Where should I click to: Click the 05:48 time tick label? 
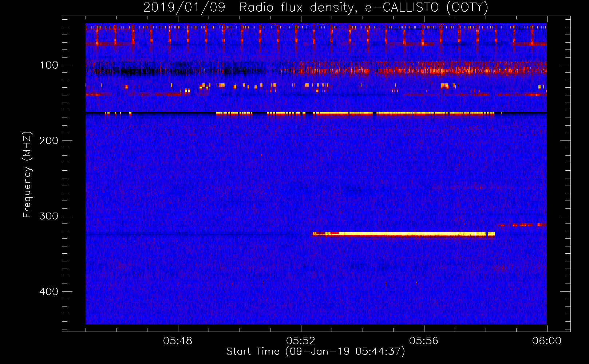(178, 341)
